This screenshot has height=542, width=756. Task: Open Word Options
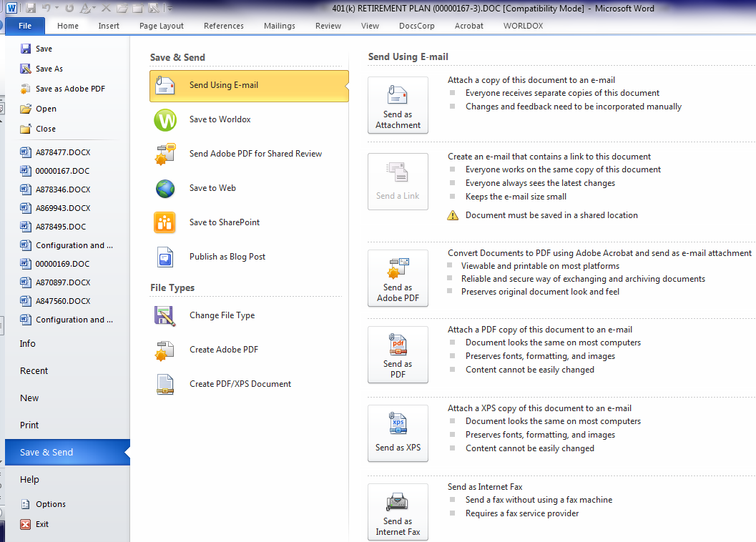click(x=44, y=504)
